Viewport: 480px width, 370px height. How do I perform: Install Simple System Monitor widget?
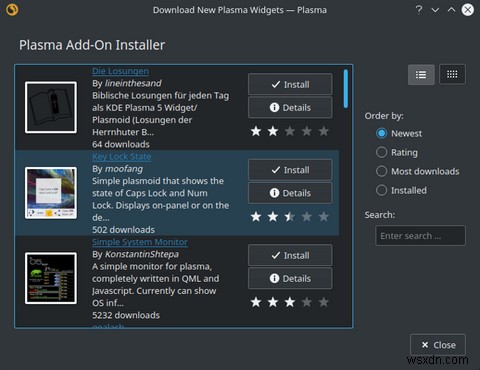click(x=290, y=255)
